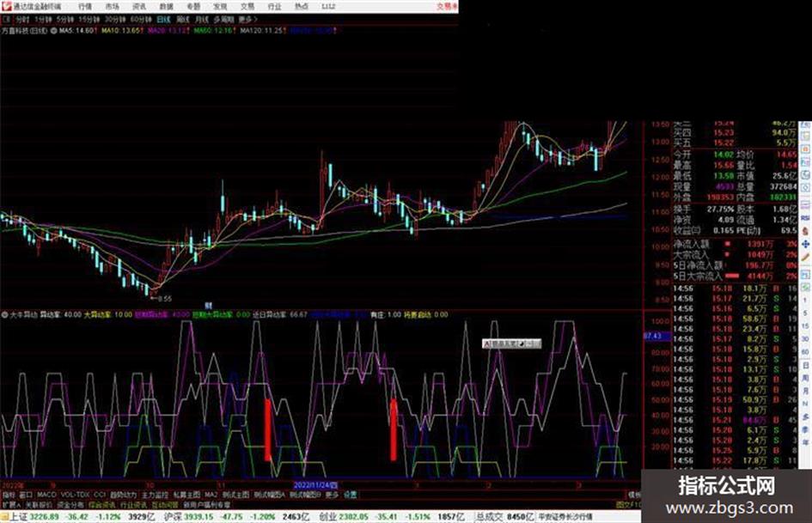Expand 更多 in the bottom indicator bar
Image resolution: width=812 pixels, height=523 pixels.
pos(332,495)
